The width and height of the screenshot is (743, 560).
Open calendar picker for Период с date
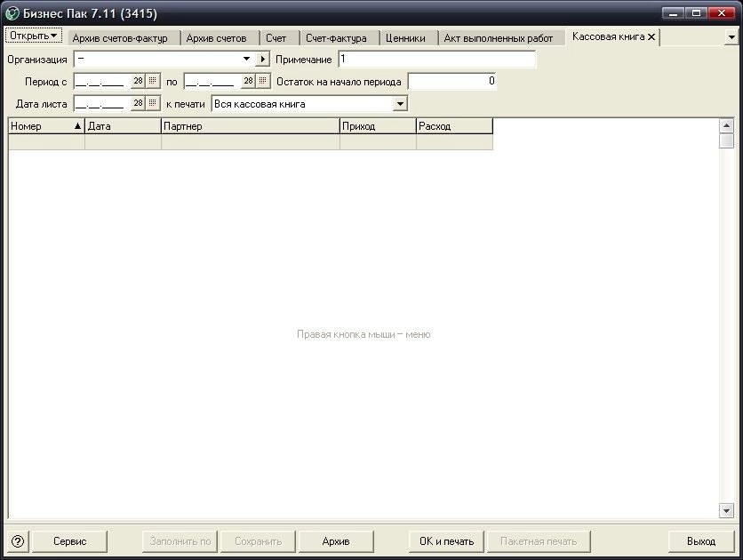point(153,81)
